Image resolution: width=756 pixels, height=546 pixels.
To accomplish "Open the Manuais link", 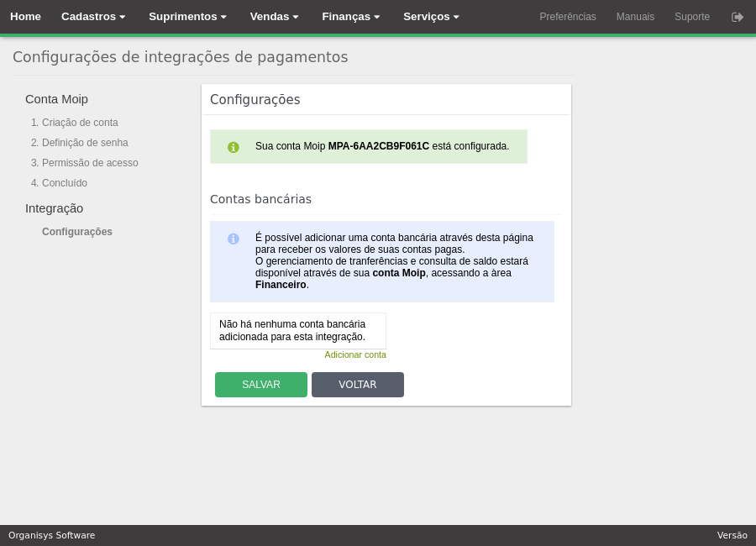I will [635, 17].
